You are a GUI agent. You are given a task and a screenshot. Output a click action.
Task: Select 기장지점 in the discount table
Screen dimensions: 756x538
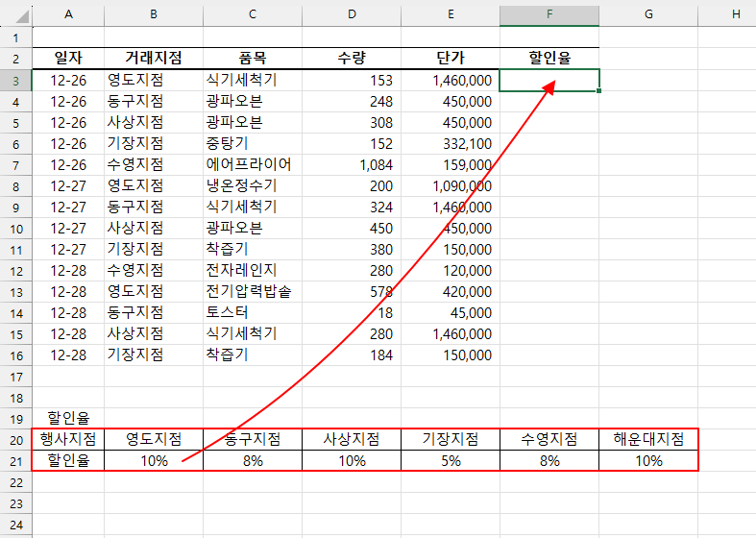[x=451, y=440]
